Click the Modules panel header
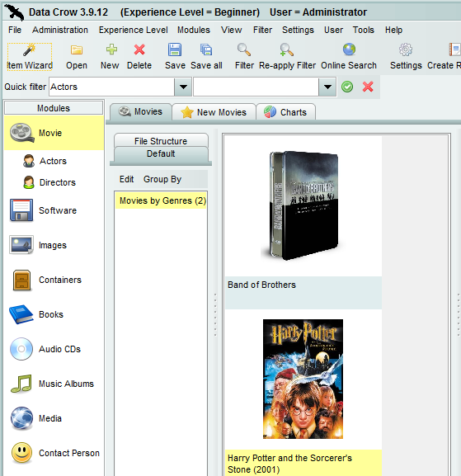The height and width of the screenshot is (476, 461). pyautogui.click(x=54, y=108)
